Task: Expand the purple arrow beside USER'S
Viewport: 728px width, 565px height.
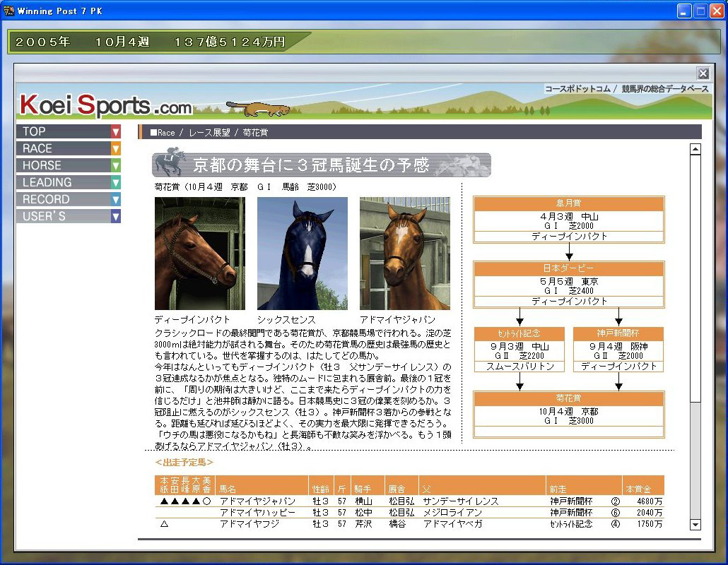Action: coord(116,216)
